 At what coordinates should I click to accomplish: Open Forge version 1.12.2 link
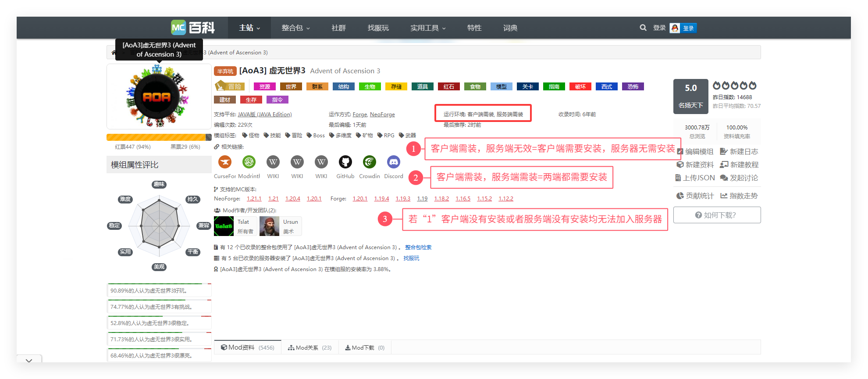pos(506,198)
